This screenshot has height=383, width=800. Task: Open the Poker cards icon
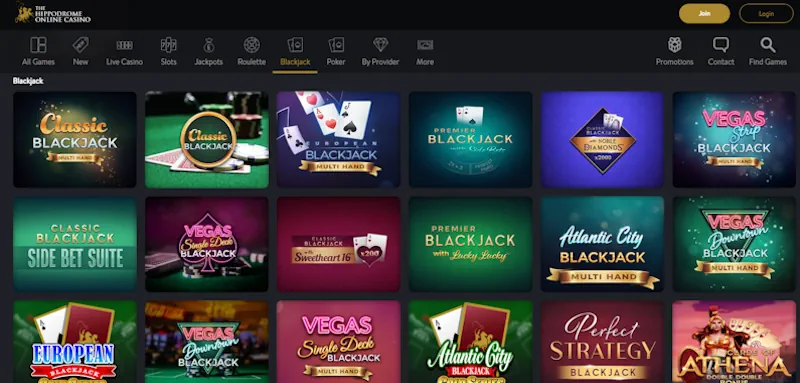click(x=336, y=45)
